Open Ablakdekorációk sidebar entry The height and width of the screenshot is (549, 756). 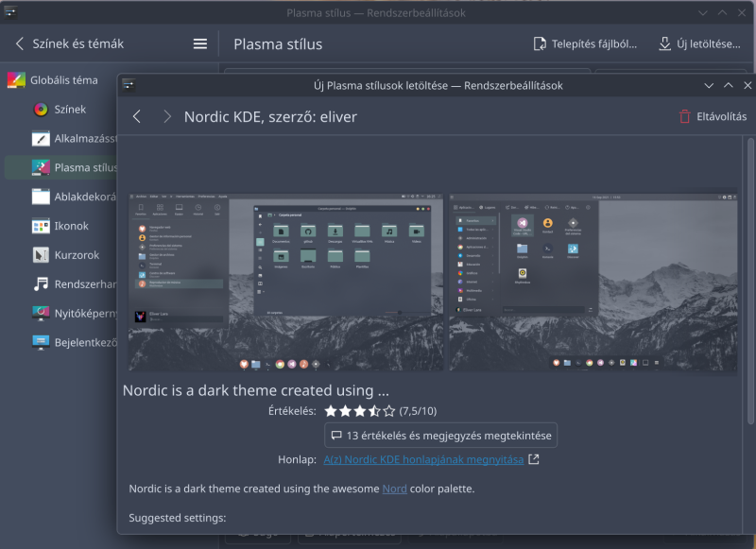click(x=60, y=197)
